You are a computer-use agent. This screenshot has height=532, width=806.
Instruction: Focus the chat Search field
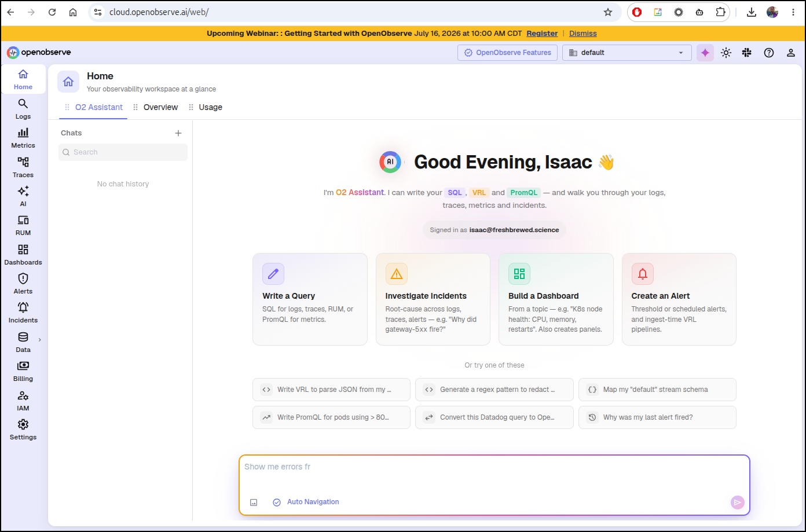(x=123, y=152)
